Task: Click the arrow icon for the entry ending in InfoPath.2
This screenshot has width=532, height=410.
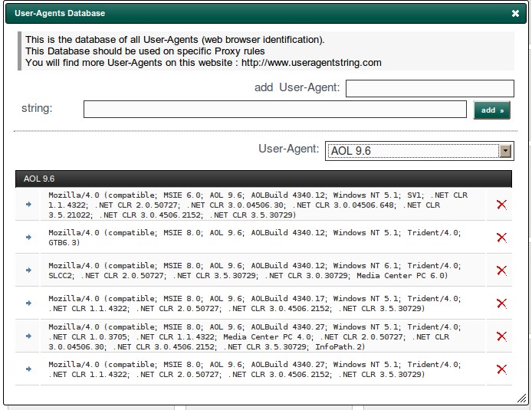Action: tap(28, 336)
